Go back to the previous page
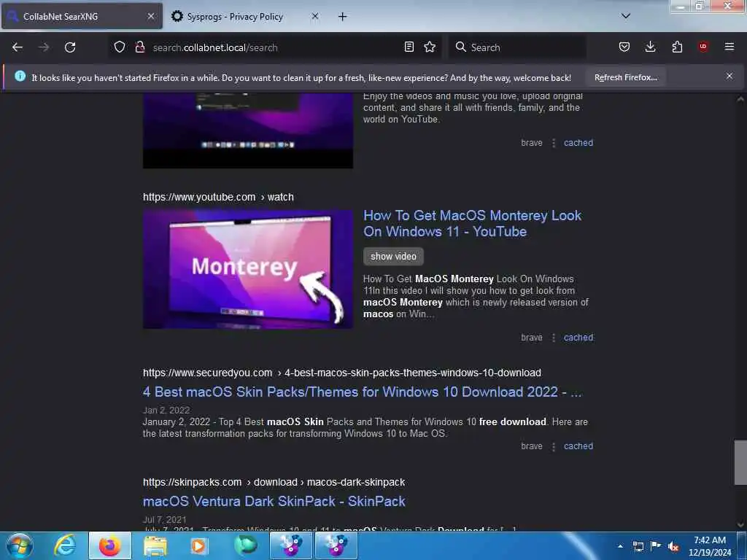The height and width of the screenshot is (560, 747). [x=18, y=47]
